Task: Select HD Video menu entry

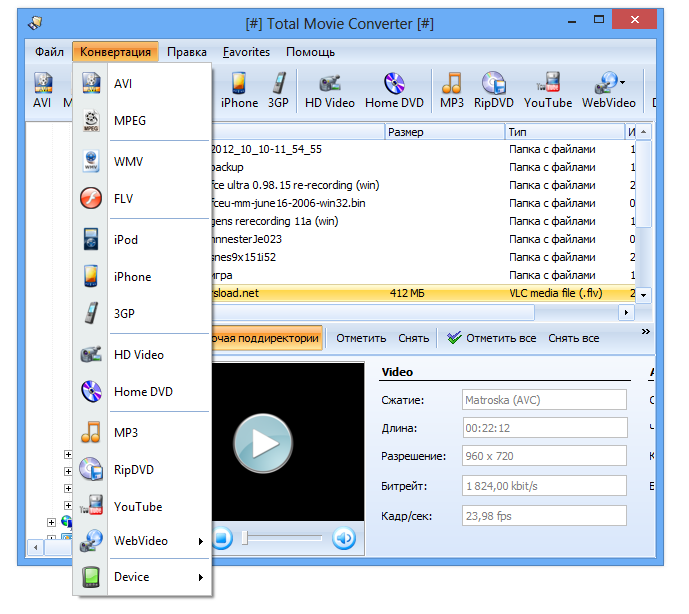Action: tap(142, 354)
